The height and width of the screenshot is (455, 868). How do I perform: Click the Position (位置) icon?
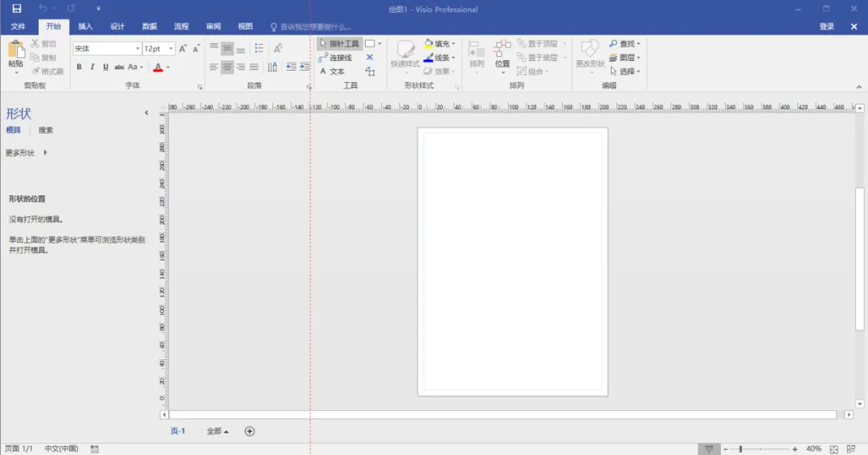pyautogui.click(x=502, y=54)
